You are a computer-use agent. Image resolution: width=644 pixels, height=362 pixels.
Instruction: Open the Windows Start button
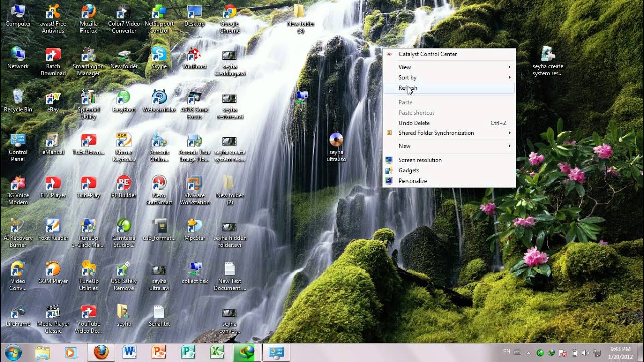tap(13, 352)
